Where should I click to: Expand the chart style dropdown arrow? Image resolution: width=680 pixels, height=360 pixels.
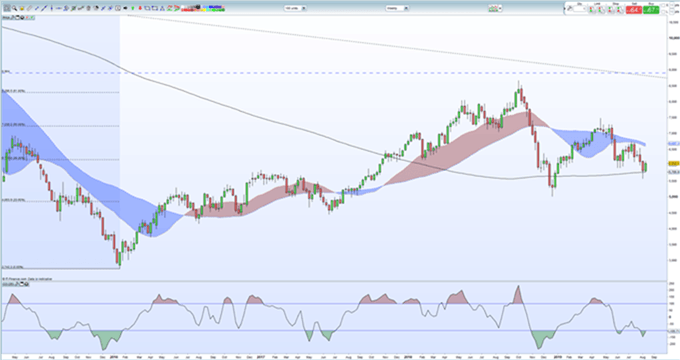[x=500, y=8]
